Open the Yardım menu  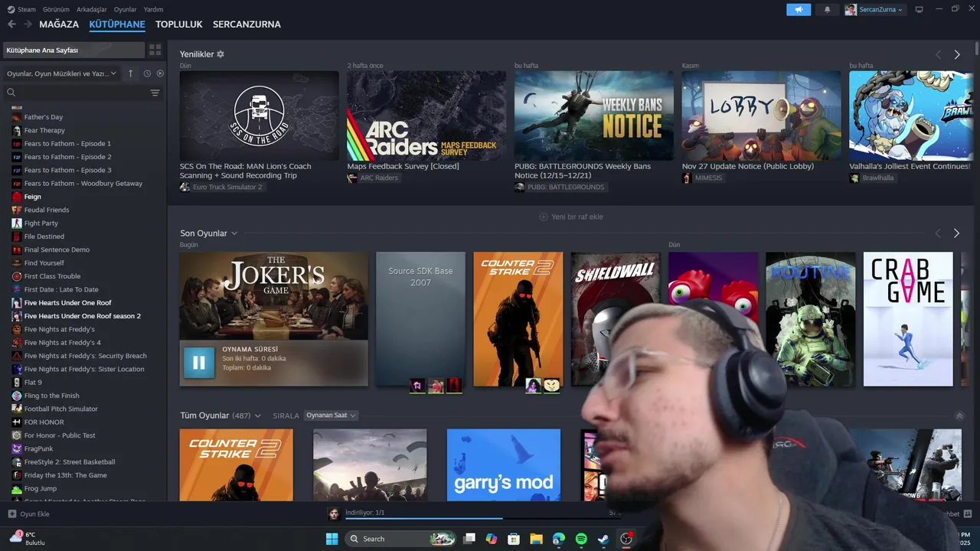pyautogui.click(x=153, y=9)
